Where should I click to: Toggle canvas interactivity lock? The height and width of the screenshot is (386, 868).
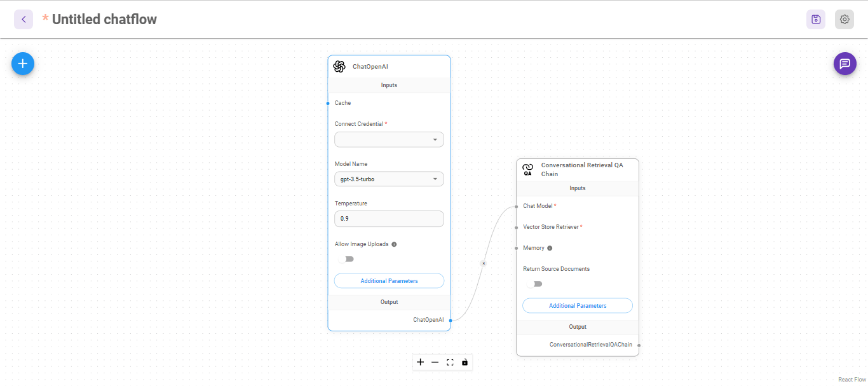coord(465,362)
